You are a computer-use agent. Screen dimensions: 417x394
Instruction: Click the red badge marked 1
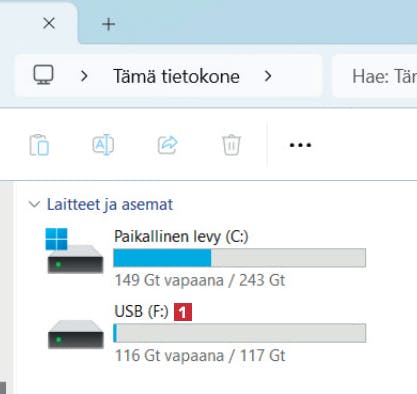click(x=183, y=312)
